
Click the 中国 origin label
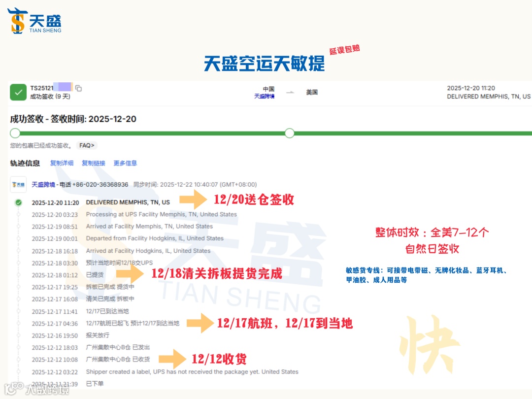point(269,89)
